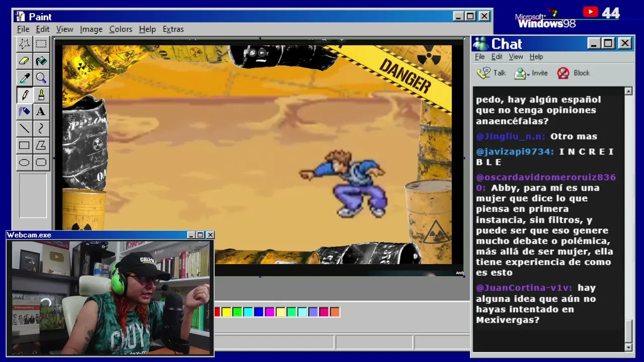Click the Chat window title bar icon
This screenshot has height=362, width=644.
point(480,44)
